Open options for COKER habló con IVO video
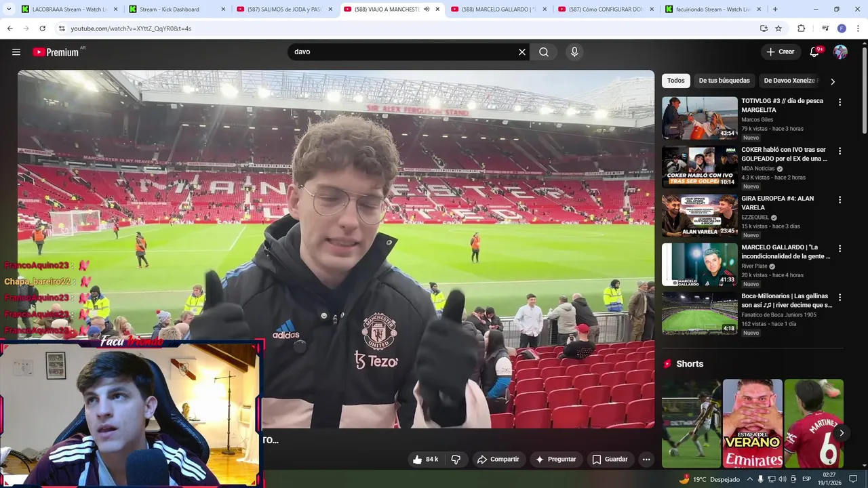 840,151
